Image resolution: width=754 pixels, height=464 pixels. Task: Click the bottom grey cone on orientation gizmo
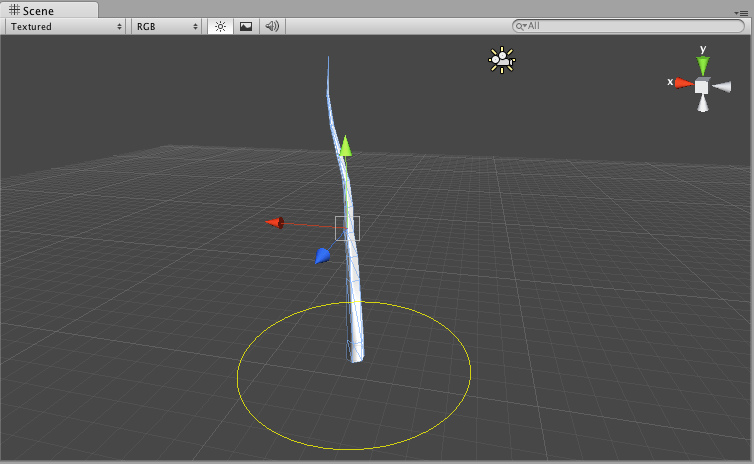coord(703,103)
